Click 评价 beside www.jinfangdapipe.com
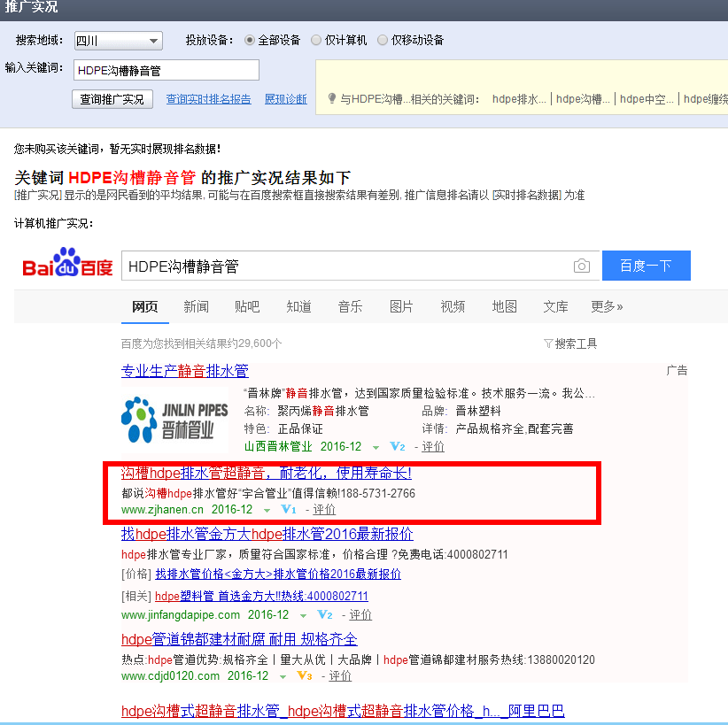The image size is (728, 725). tap(360, 615)
